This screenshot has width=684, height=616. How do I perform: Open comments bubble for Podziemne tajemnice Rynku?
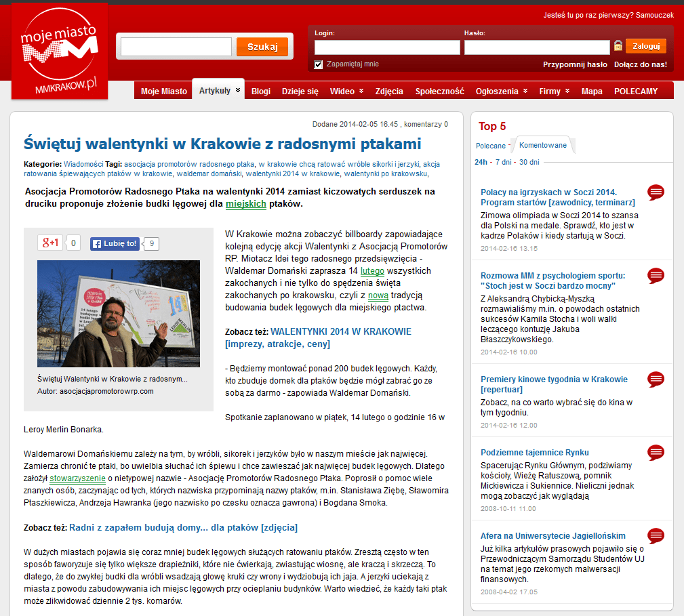(656, 453)
